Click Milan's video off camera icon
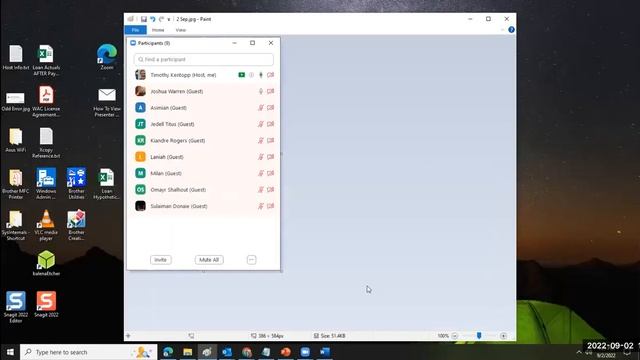The image size is (640, 360). click(x=271, y=173)
